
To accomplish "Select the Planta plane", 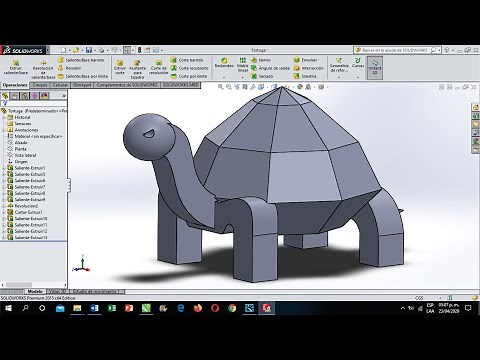I will [x=17, y=149].
